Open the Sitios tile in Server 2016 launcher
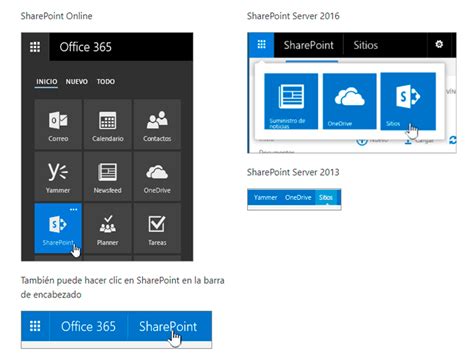The height and width of the screenshot is (364, 474). 408,101
